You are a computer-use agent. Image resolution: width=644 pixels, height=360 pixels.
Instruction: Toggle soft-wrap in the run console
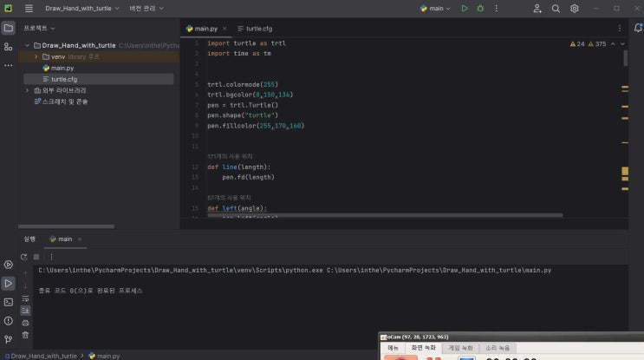click(25, 298)
